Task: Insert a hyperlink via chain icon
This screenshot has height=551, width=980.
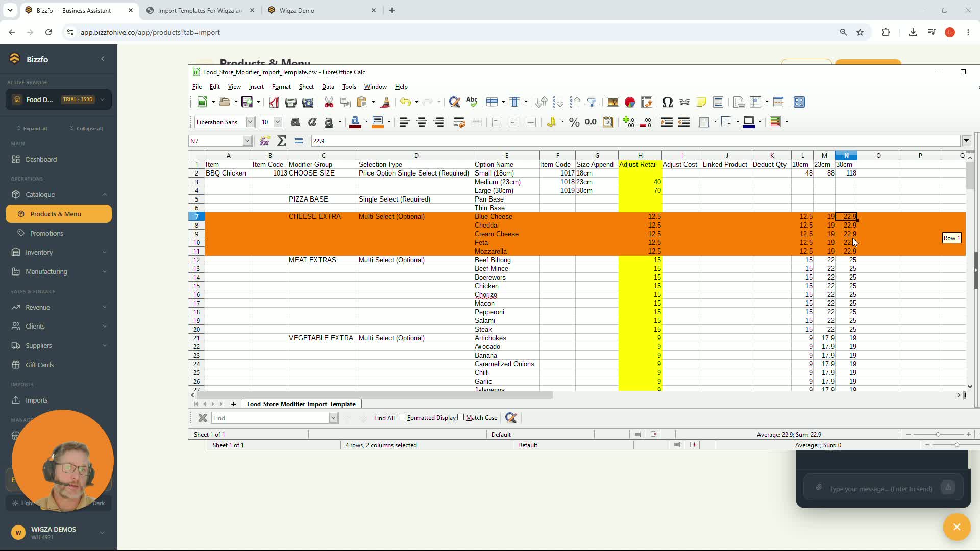Action: tap(684, 103)
